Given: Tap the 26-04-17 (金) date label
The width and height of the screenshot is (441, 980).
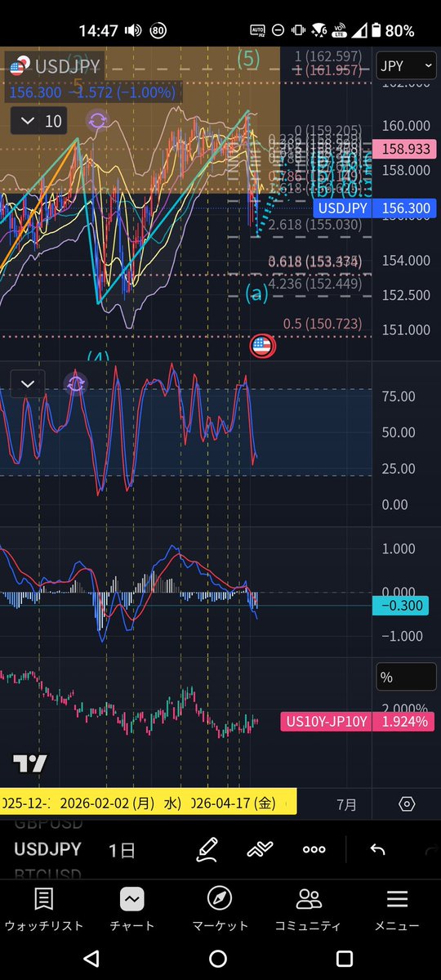Looking at the screenshot, I should 234,803.
